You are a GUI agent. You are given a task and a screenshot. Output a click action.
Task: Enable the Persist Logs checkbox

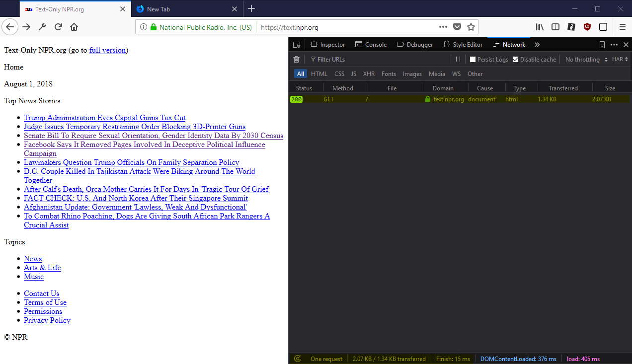click(473, 60)
